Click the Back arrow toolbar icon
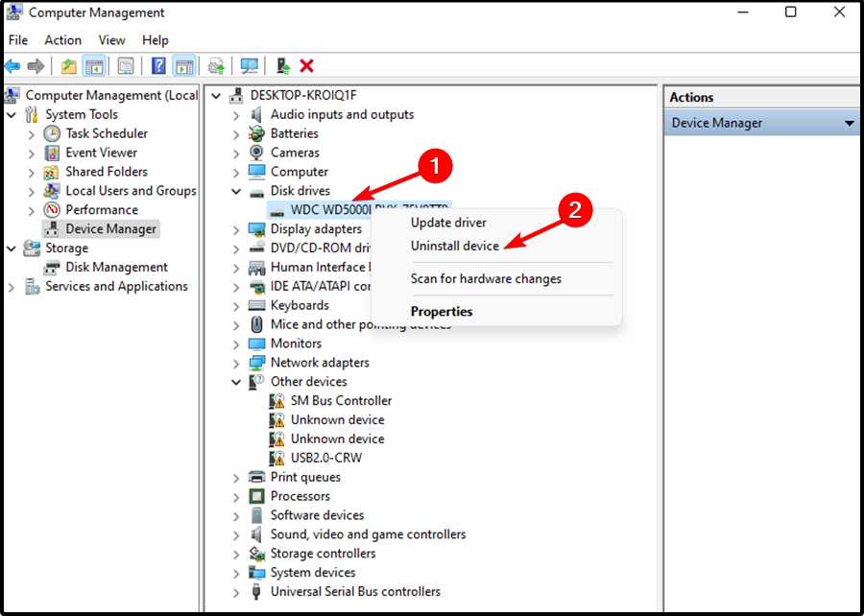The image size is (864, 616). tap(12, 66)
